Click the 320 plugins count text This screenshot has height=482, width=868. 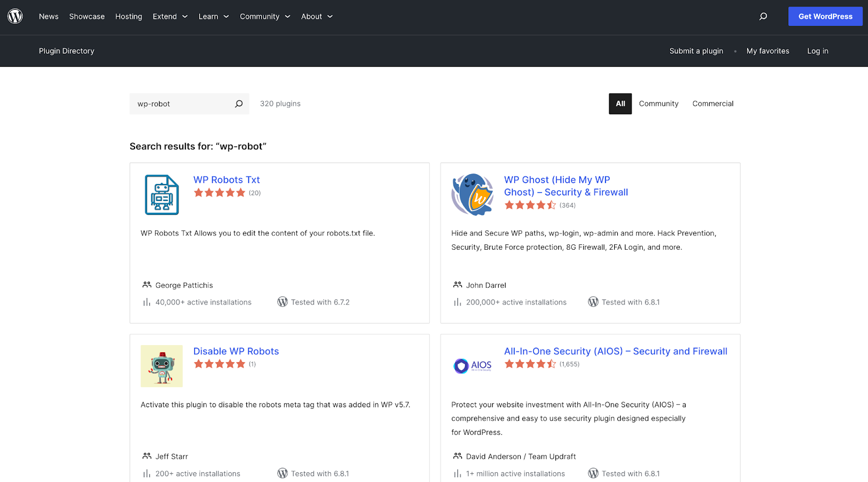point(280,104)
